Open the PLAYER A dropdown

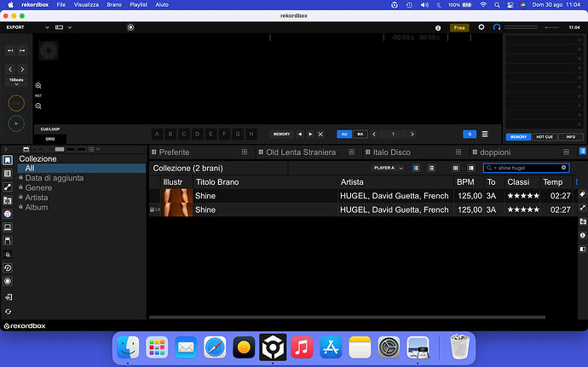click(388, 168)
